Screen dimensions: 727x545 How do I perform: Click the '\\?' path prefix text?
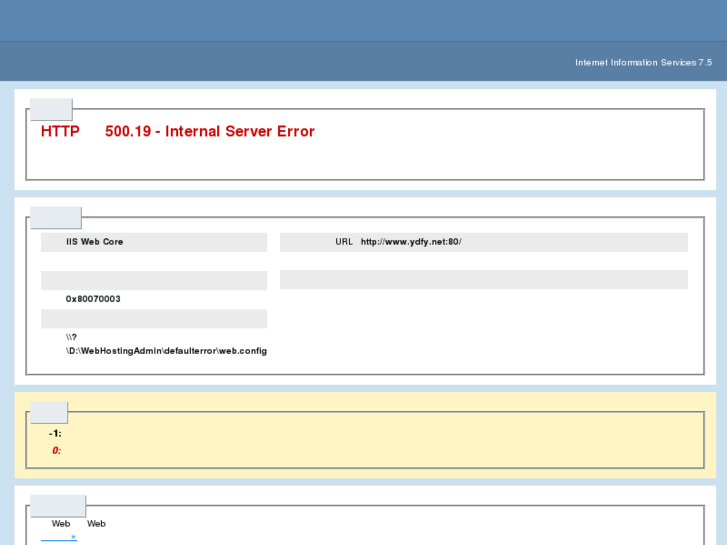click(x=71, y=337)
